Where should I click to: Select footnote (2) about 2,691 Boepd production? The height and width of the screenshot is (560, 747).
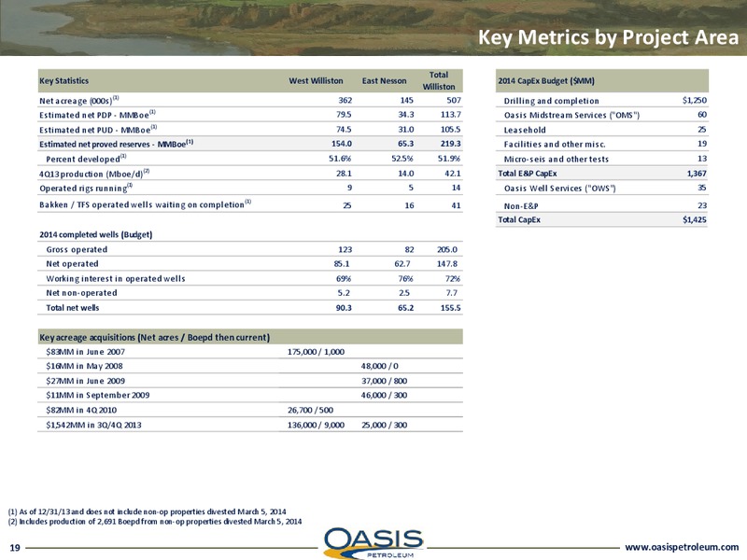coord(154,521)
